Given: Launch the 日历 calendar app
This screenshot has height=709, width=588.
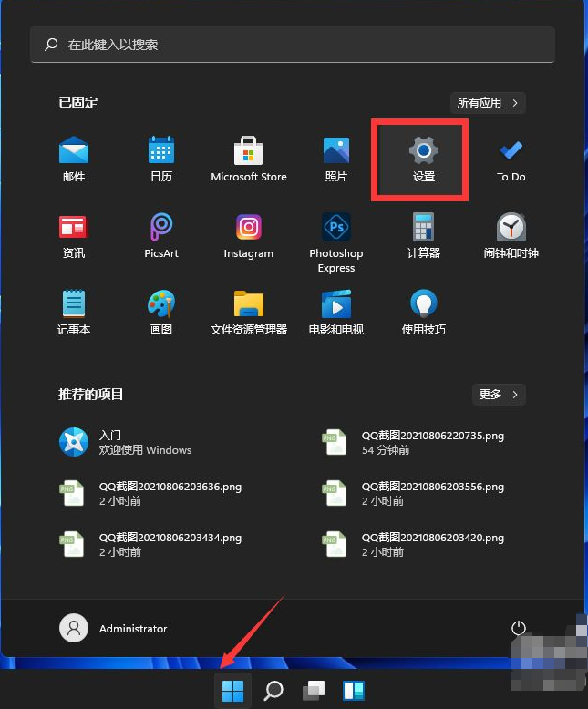Looking at the screenshot, I should click(x=161, y=159).
